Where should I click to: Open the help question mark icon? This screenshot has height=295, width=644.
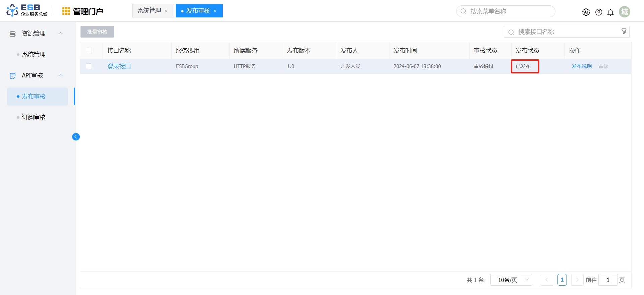(599, 12)
